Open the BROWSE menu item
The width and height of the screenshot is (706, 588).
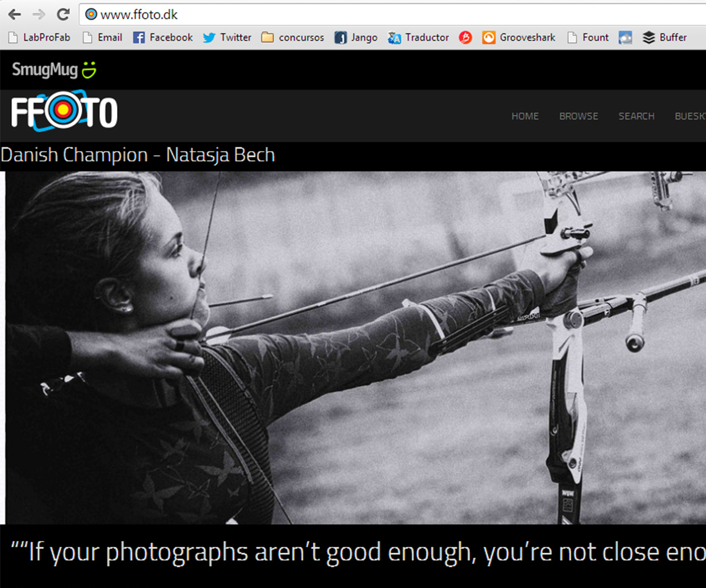pyautogui.click(x=578, y=116)
